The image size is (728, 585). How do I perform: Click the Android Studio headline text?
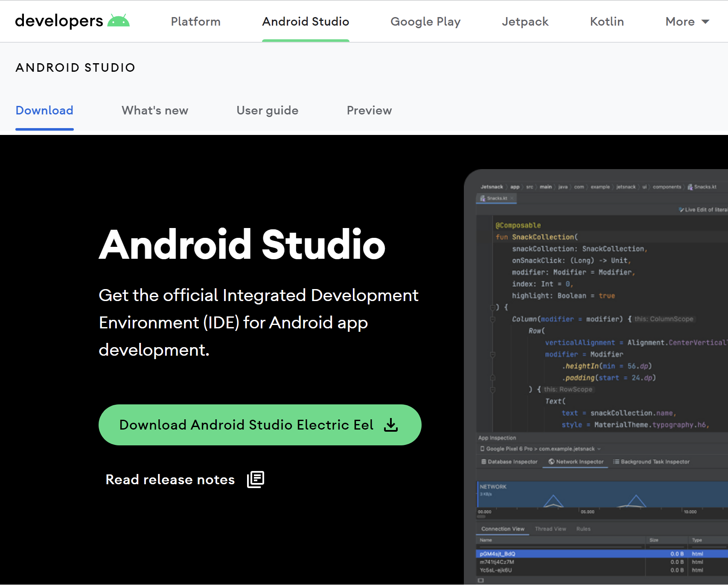pyautogui.click(x=242, y=244)
